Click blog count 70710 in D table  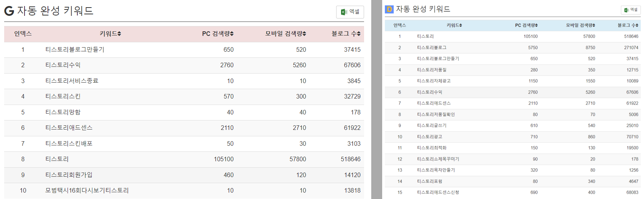tap(632, 137)
